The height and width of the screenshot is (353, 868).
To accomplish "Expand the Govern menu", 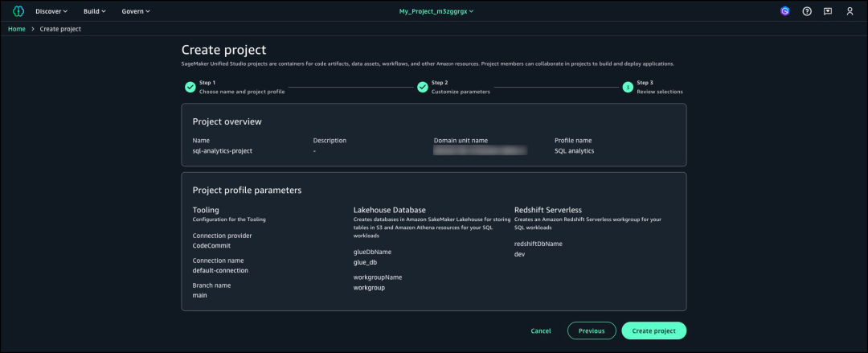I will (x=136, y=11).
